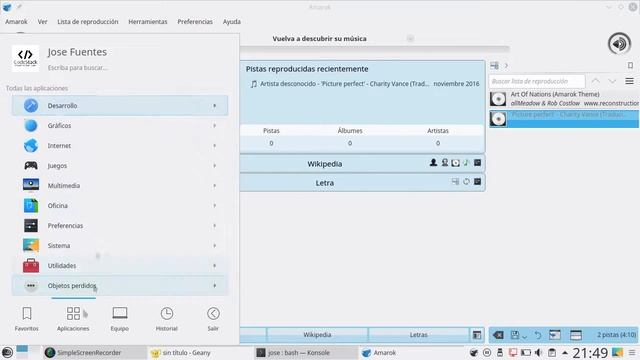Switch to Konsole window in taskbar

305,353
